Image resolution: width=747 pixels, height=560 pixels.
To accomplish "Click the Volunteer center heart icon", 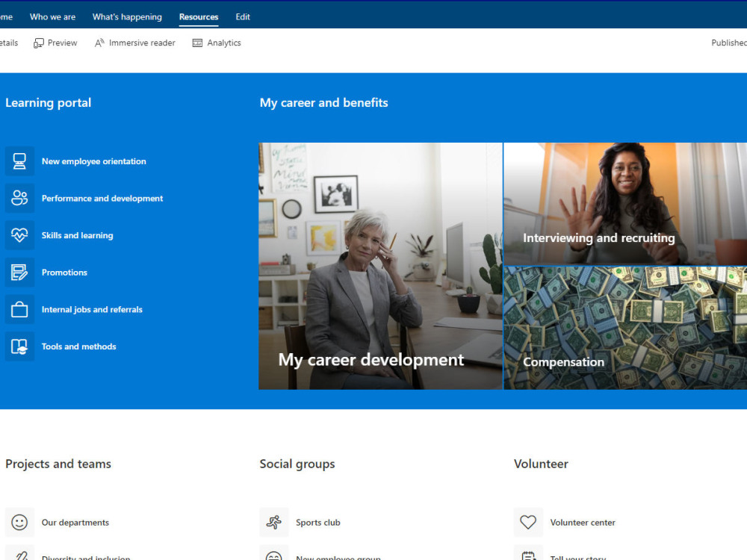I will (x=528, y=523).
